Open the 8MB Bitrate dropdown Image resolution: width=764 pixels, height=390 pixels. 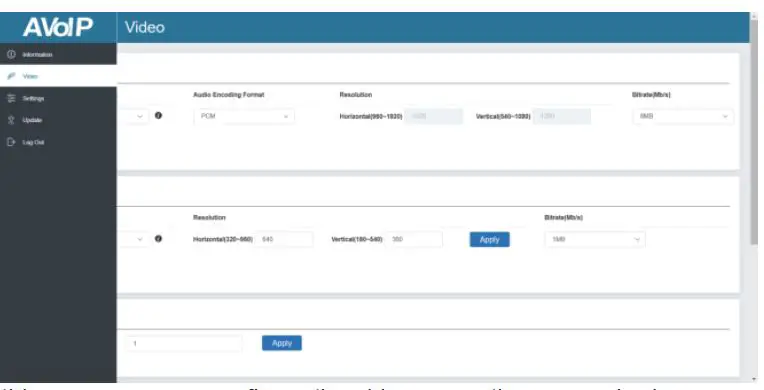(x=683, y=117)
